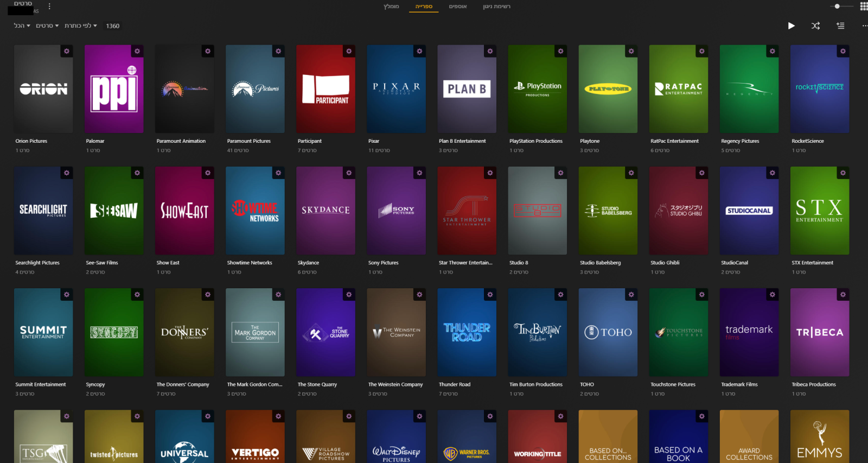Open the Syncopy poster
The image size is (868, 463).
tap(114, 332)
